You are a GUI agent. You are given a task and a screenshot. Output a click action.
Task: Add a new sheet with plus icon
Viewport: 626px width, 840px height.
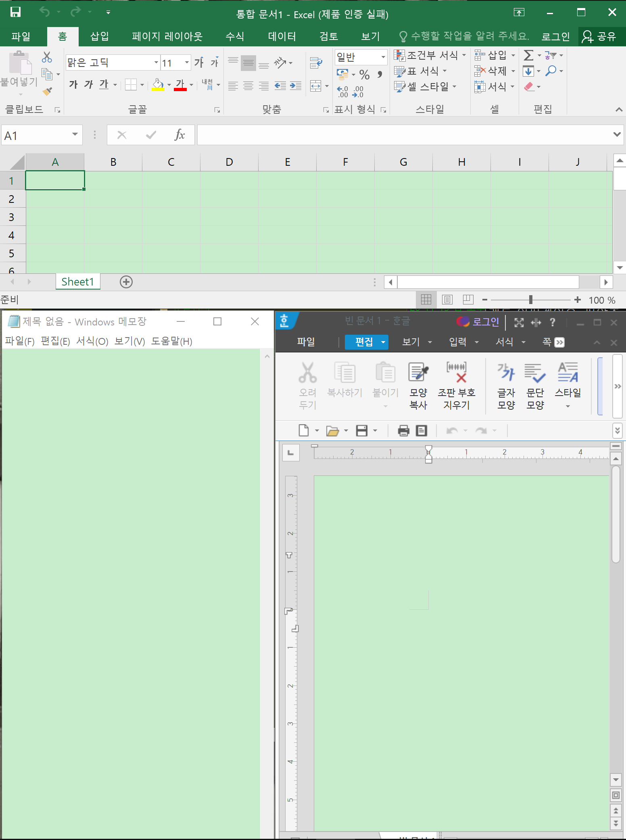[126, 282]
